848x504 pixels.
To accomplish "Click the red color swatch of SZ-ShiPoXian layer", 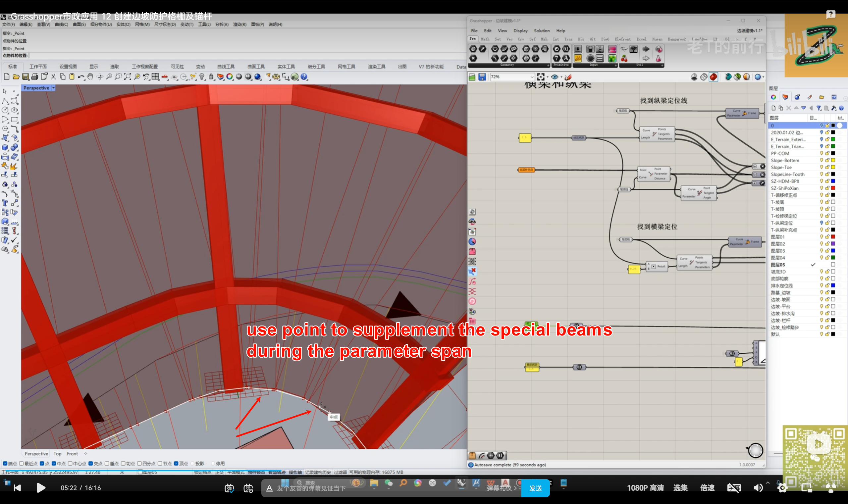I will tap(833, 188).
